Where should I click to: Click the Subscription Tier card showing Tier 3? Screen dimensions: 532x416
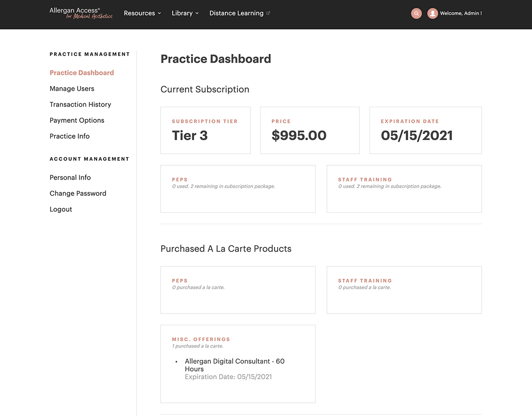pos(206,130)
